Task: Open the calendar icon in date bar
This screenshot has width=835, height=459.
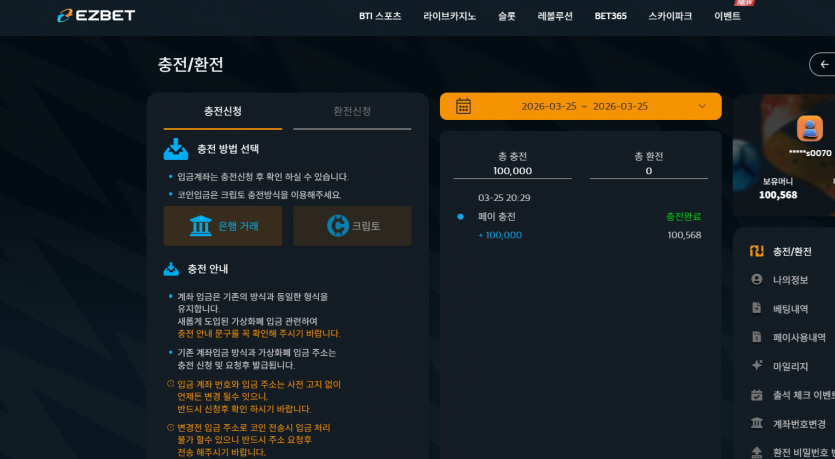Action: [x=463, y=106]
